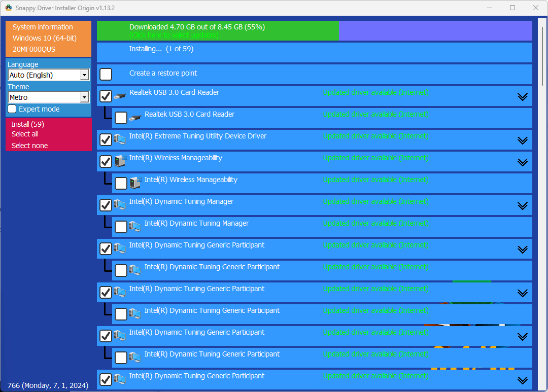The height and width of the screenshot is (392, 548).
Task: Click the indented Realtek USB Card Reader icon
Action: click(x=135, y=118)
